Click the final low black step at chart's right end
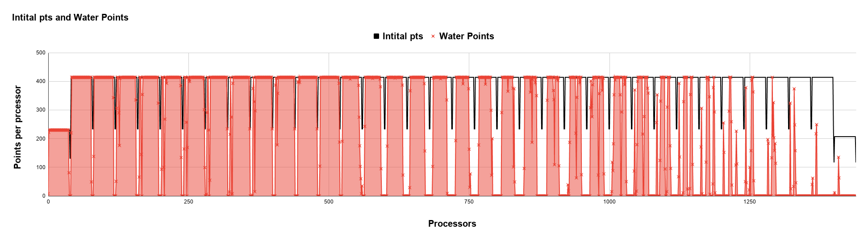This screenshot has width=868, height=241. click(845, 137)
